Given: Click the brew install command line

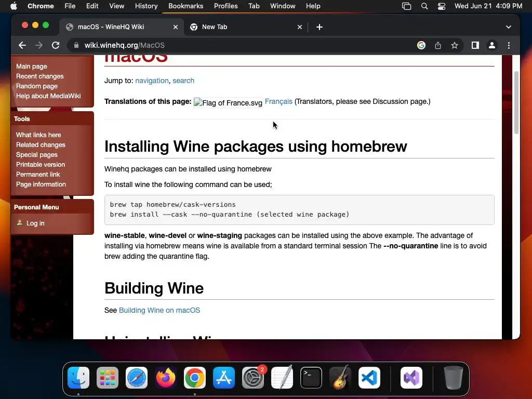Looking at the screenshot, I should [229, 215].
